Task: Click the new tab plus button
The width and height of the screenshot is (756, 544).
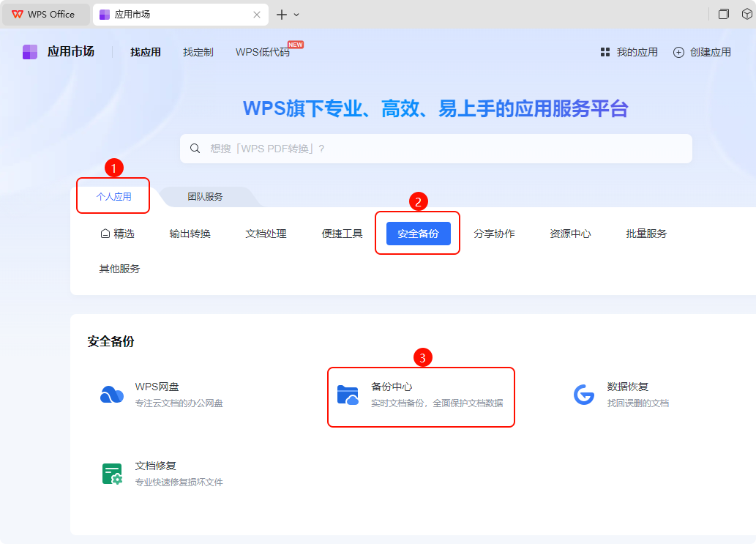Action: click(282, 15)
